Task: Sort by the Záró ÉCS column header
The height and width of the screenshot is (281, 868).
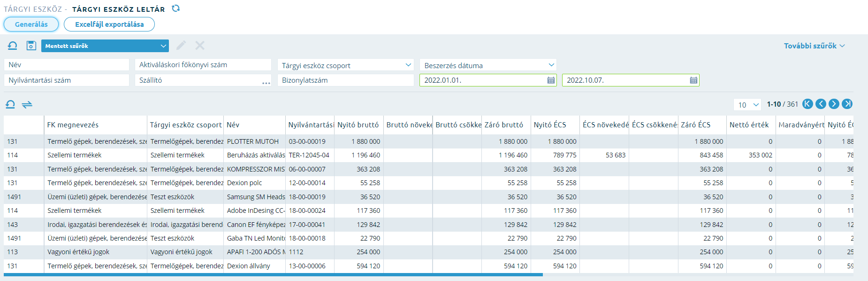Action: 702,125
